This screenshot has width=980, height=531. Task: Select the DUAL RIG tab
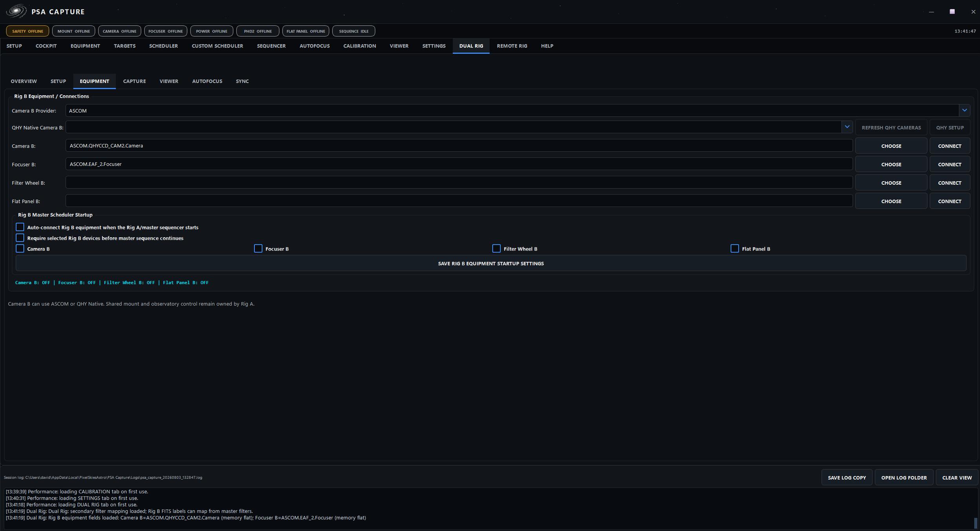(x=471, y=46)
